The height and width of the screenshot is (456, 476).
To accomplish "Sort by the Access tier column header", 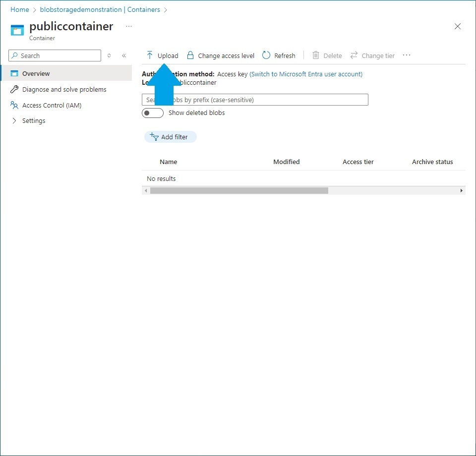I will (358, 162).
